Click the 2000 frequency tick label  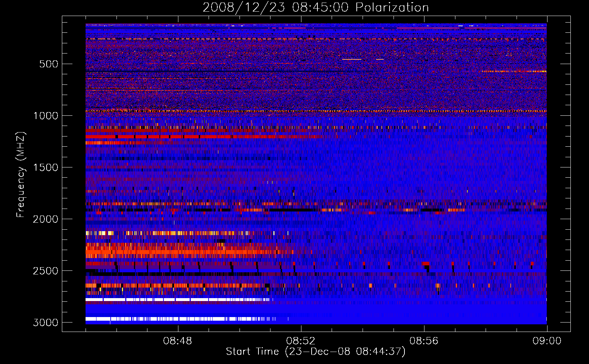[x=46, y=219]
